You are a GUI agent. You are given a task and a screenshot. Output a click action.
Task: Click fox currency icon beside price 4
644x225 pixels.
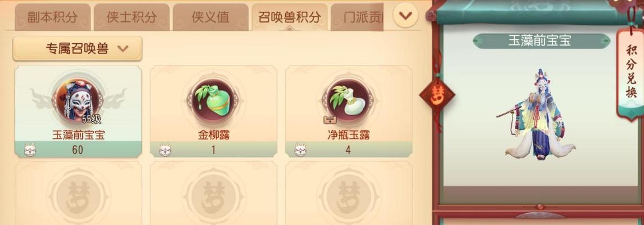coord(300,150)
